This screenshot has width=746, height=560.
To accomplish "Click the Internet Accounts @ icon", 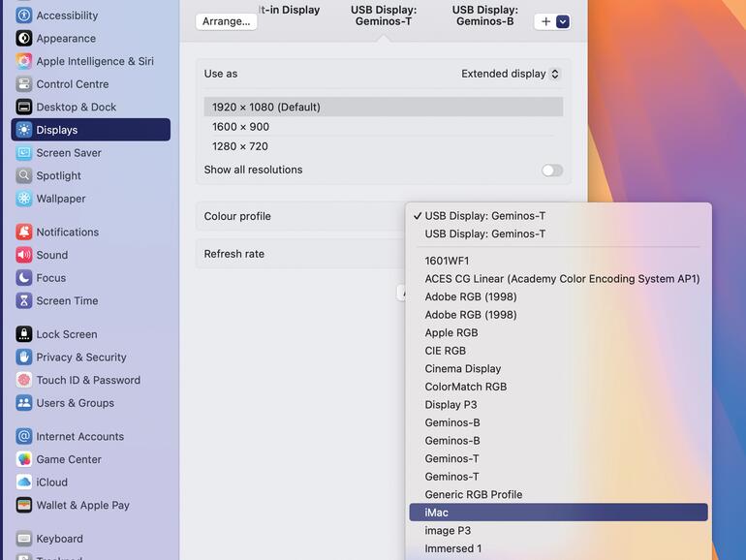I will pos(24,436).
